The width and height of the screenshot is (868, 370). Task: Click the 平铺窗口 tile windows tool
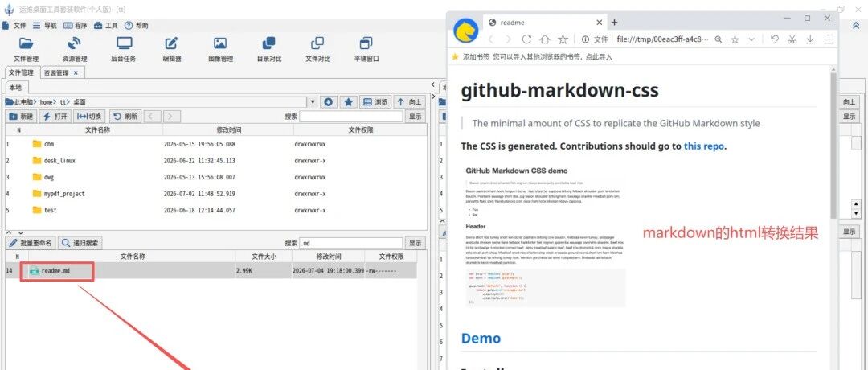click(366, 49)
